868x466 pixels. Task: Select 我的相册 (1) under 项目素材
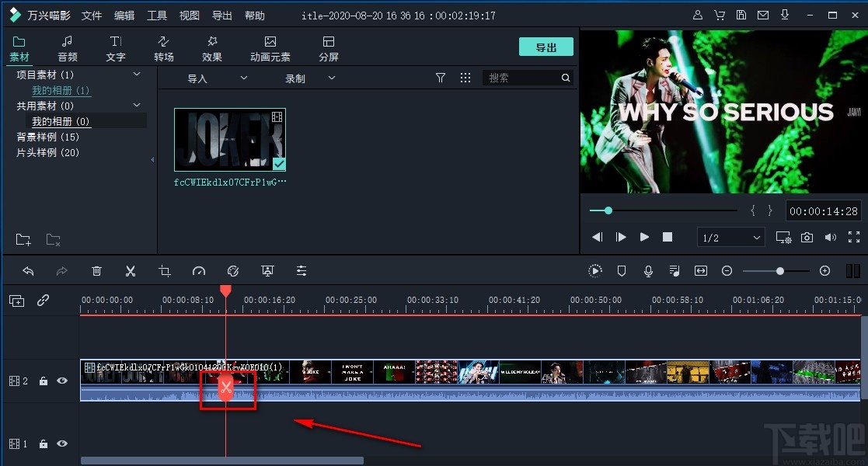pos(61,90)
